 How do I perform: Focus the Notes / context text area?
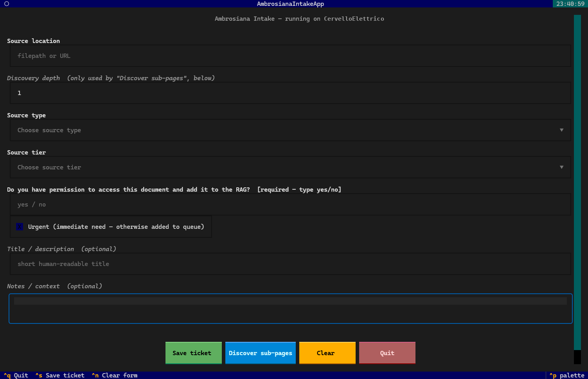(291, 309)
